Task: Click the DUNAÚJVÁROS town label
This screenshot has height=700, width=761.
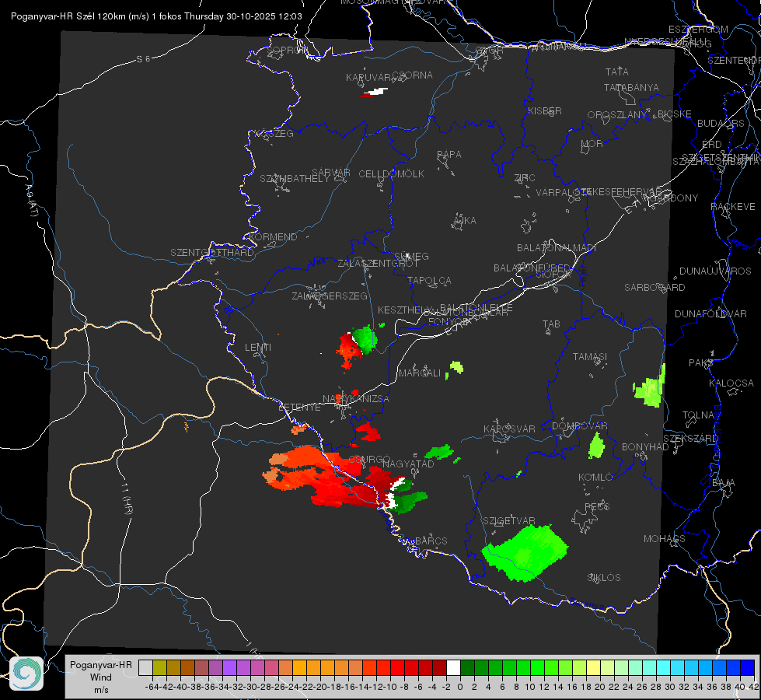Action: [715, 271]
